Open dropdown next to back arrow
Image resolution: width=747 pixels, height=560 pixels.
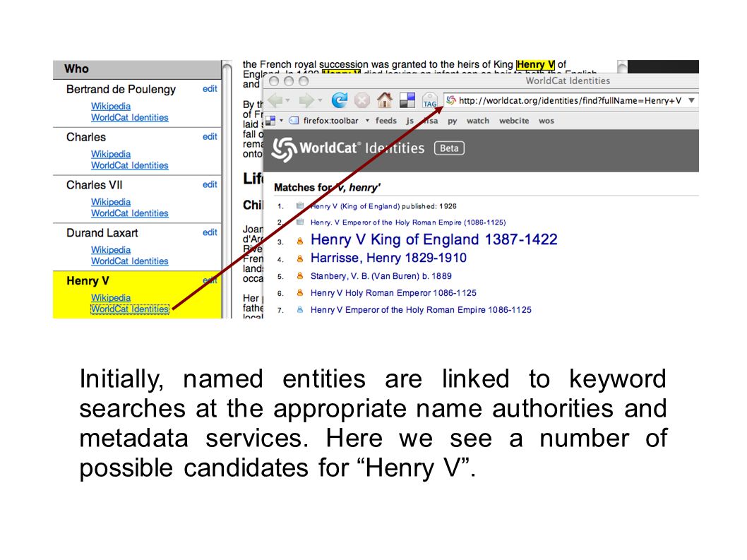[288, 100]
